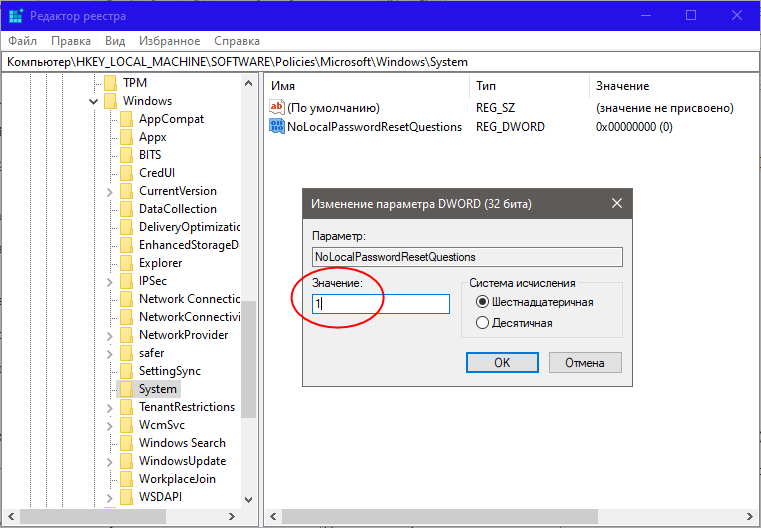
Task: Expand the IPSec tree node
Action: (x=109, y=281)
